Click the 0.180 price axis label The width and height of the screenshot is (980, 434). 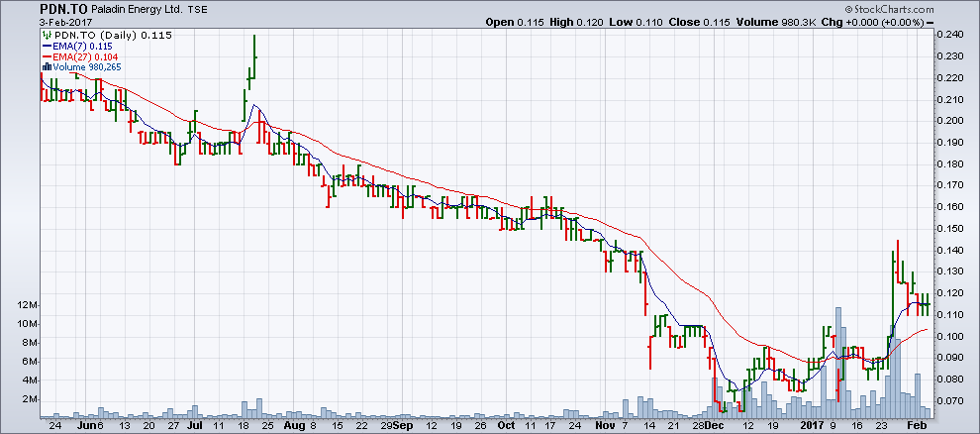pos(952,163)
